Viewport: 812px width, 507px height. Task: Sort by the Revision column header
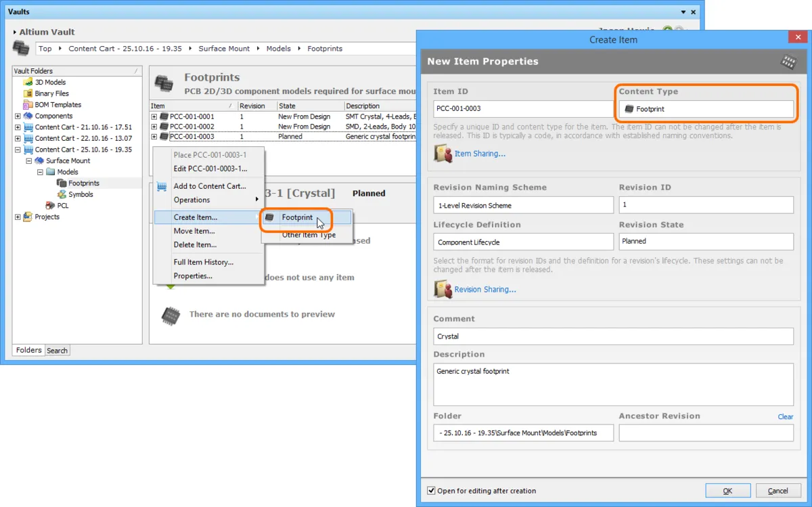(257, 106)
